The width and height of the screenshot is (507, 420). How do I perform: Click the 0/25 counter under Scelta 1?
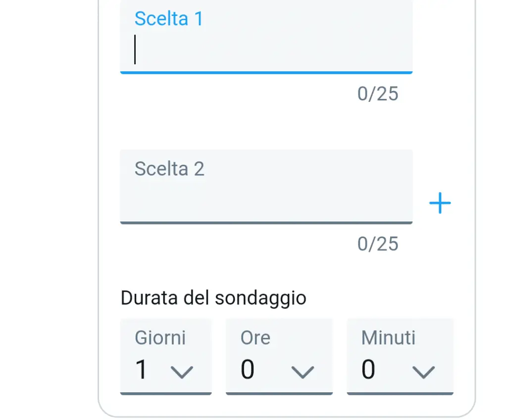point(378,94)
